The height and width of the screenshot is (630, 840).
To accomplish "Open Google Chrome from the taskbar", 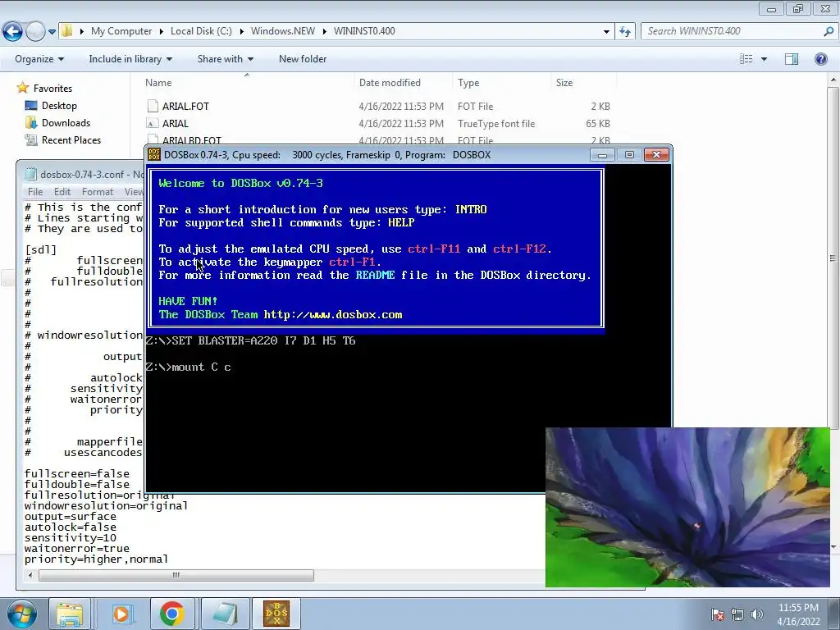I will [x=172, y=614].
